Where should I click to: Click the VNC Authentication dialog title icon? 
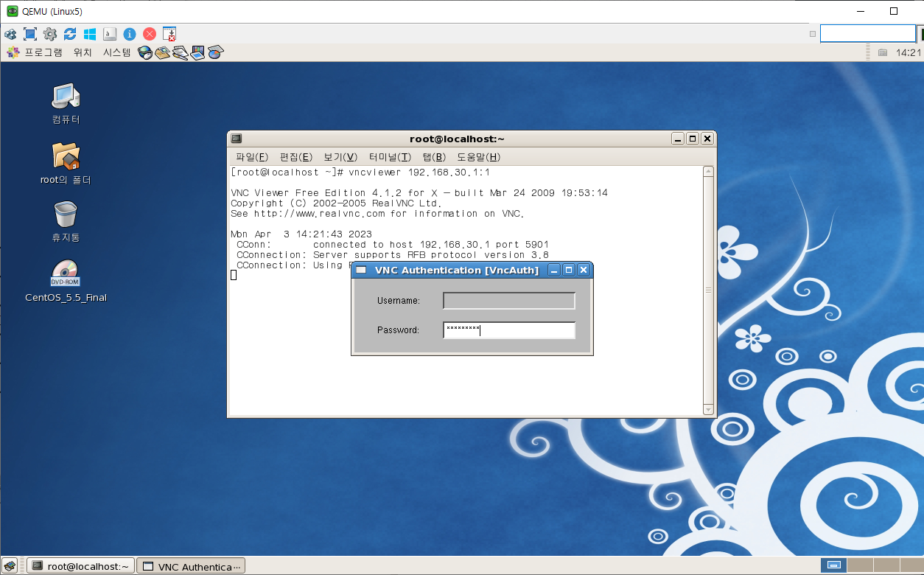pyautogui.click(x=361, y=270)
